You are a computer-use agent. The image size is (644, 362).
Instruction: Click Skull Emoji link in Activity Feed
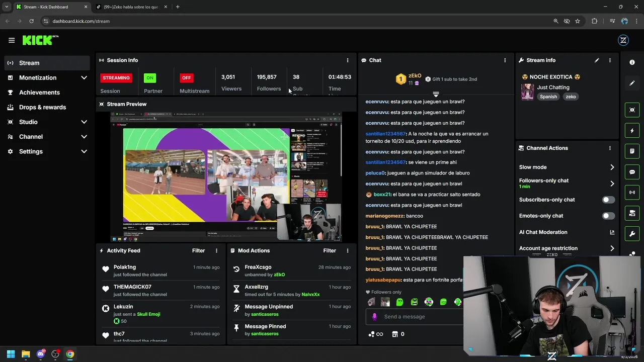[148, 314]
